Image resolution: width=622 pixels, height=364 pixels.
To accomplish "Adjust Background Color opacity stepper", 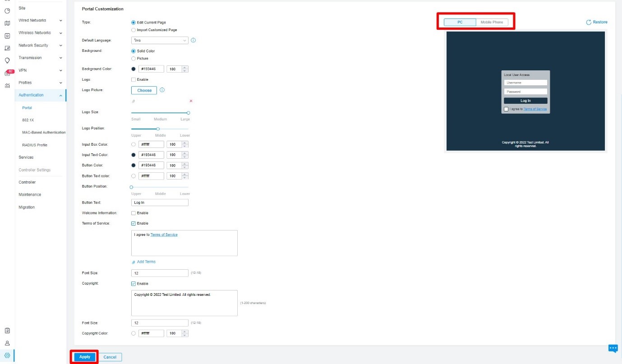I will point(185,69).
